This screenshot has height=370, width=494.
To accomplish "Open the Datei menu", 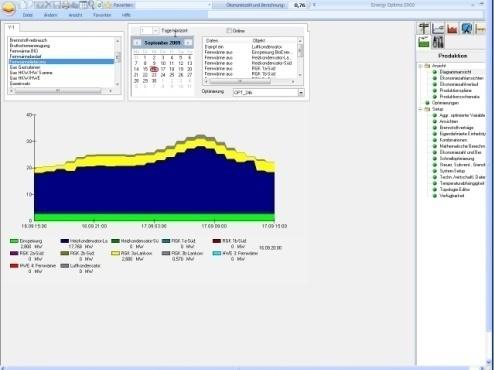I will coord(28,15).
